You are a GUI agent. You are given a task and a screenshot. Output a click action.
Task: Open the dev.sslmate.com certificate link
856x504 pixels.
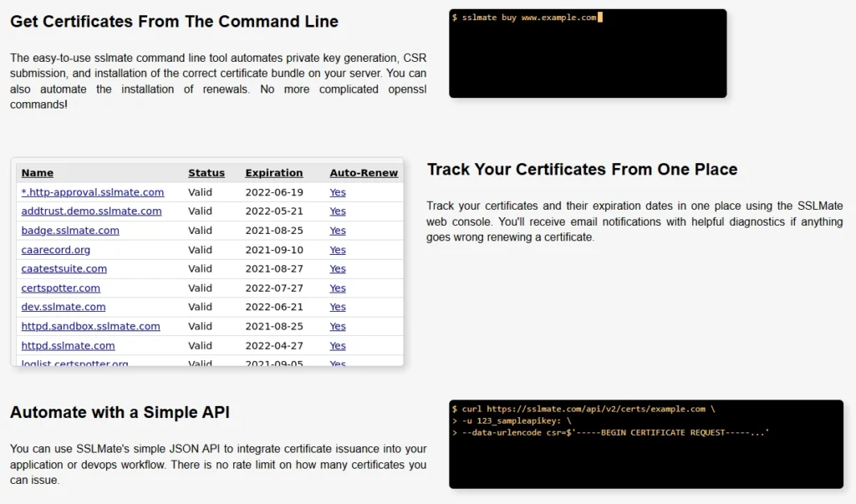[x=64, y=307]
